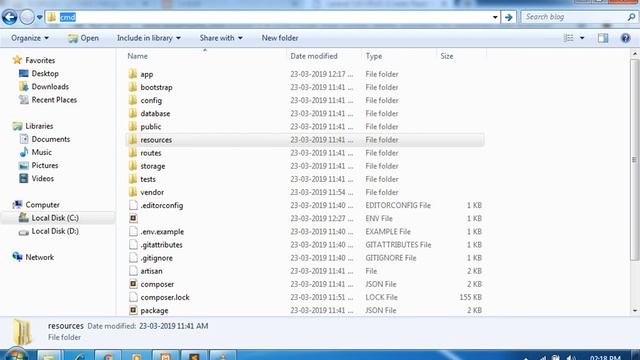Select Computer in the navigation pane
This screenshot has width=640, height=360.
tap(42, 205)
